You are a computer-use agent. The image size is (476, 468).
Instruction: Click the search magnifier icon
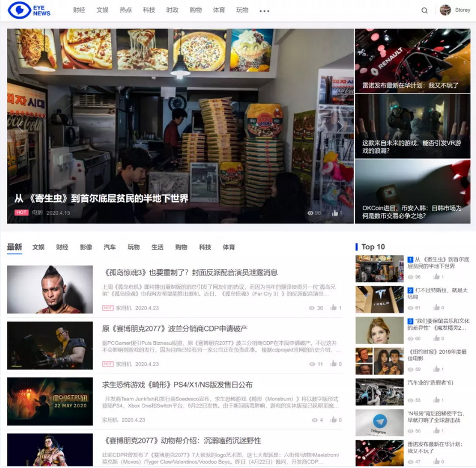[424, 10]
